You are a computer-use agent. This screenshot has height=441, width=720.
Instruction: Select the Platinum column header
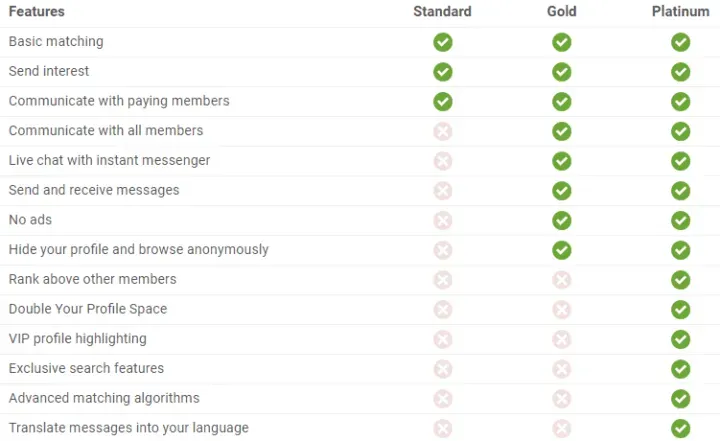coord(681,12)
